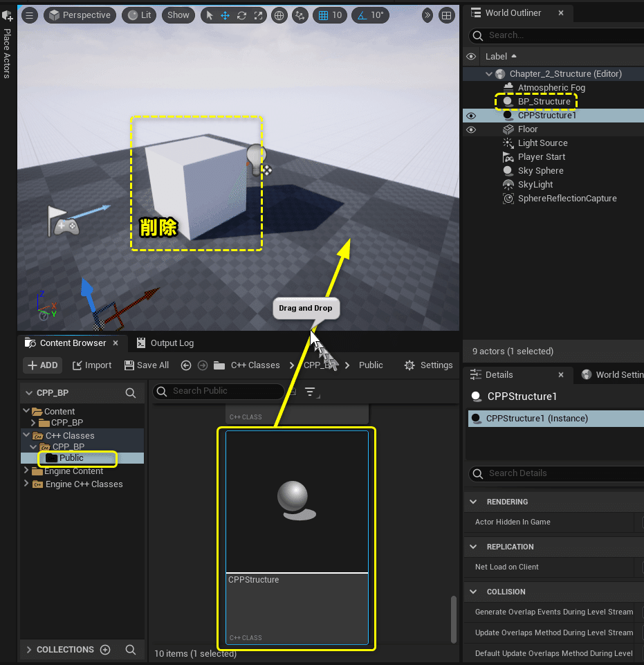Select the scale tool in viewport toolbar
The width and height of the screenshot is (644, 665).
[258, 15]
